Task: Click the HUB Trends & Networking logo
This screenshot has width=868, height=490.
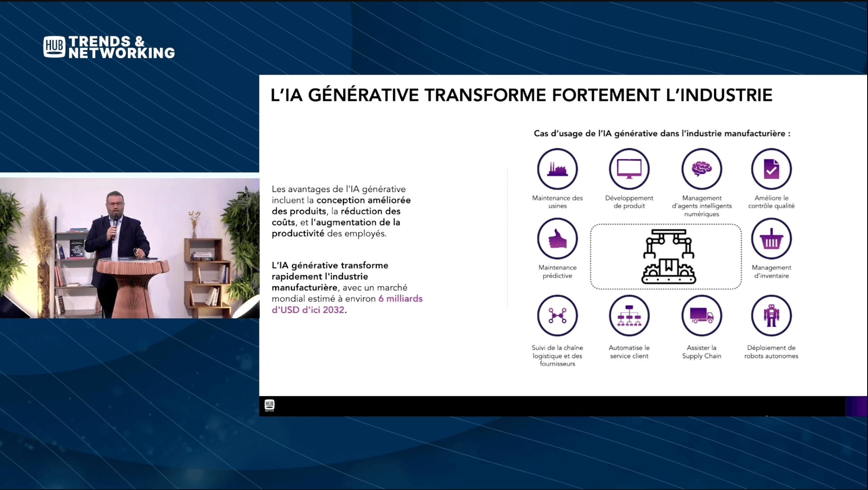Action: coord(109,47)
